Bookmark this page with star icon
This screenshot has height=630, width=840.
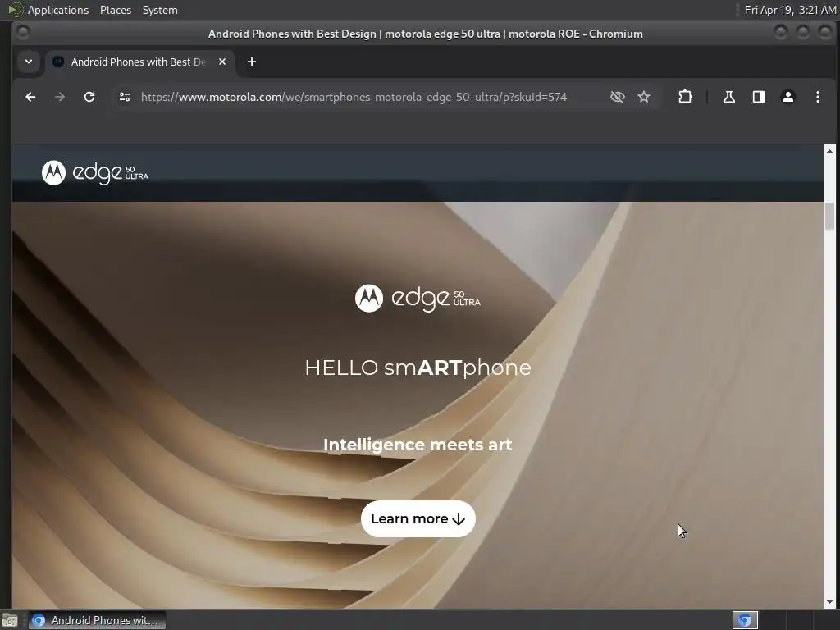644,97
